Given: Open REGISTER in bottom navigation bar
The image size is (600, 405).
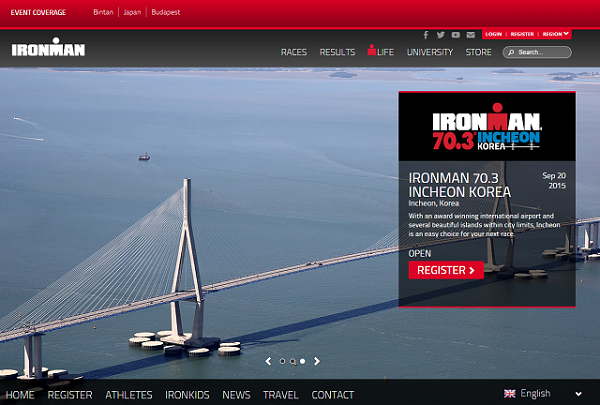Looking at the screenshot, I should coord(70,395).
